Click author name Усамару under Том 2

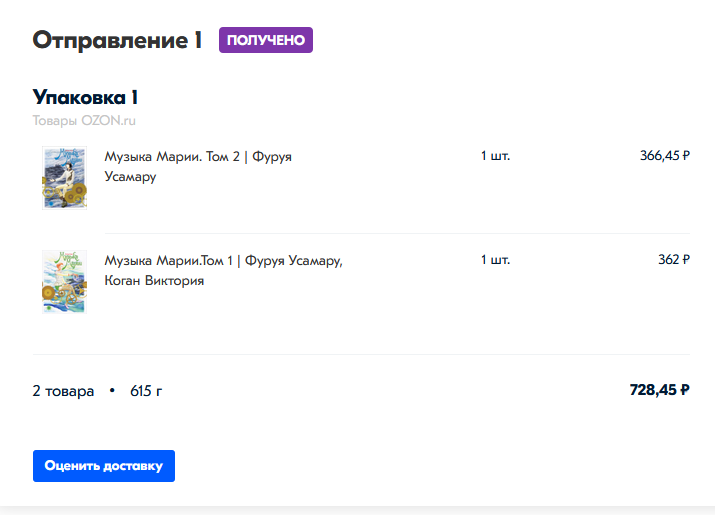[x=130, y=177]
